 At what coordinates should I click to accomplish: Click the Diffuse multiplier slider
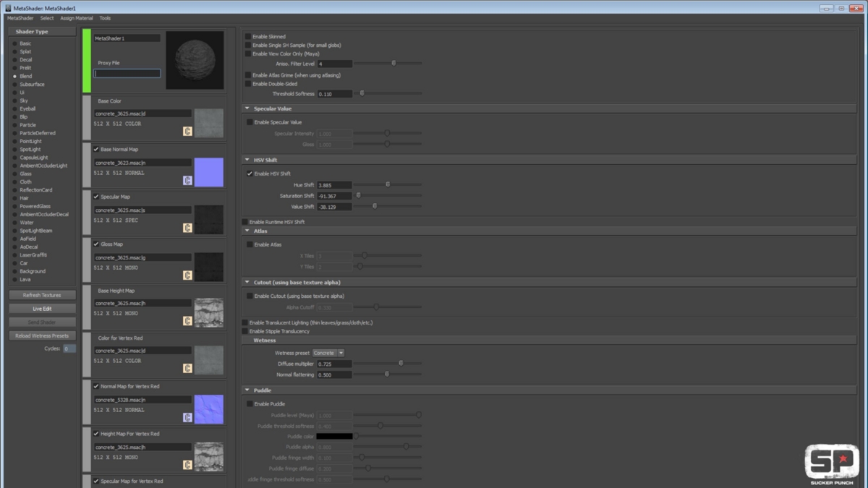tap(387, 364)
